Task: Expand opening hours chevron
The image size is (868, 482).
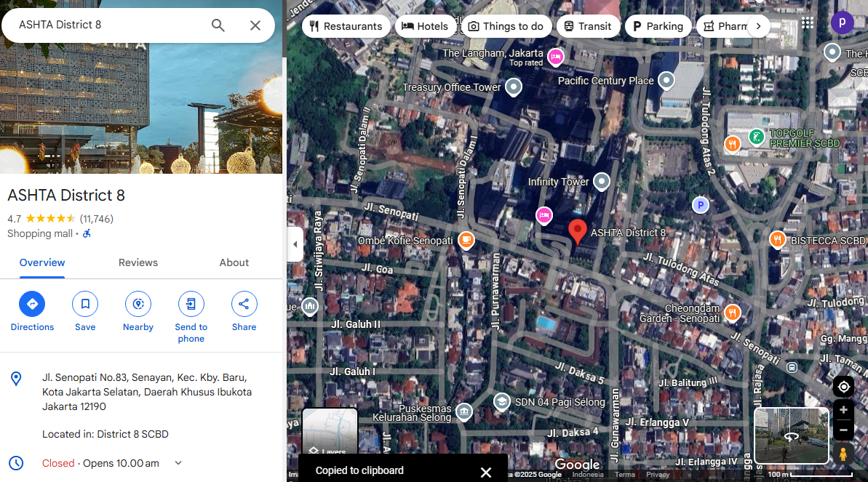Action: 178,463
